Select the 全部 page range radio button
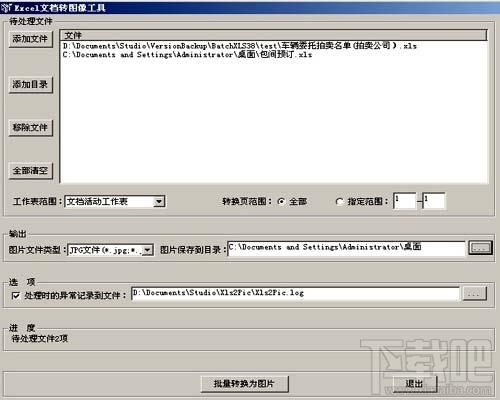 (281, 201)
